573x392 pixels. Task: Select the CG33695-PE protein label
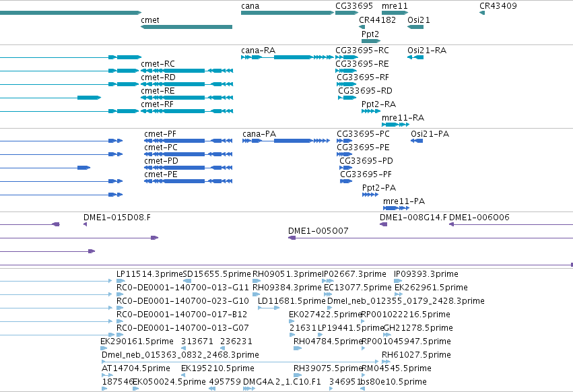(x=363, y=148)
